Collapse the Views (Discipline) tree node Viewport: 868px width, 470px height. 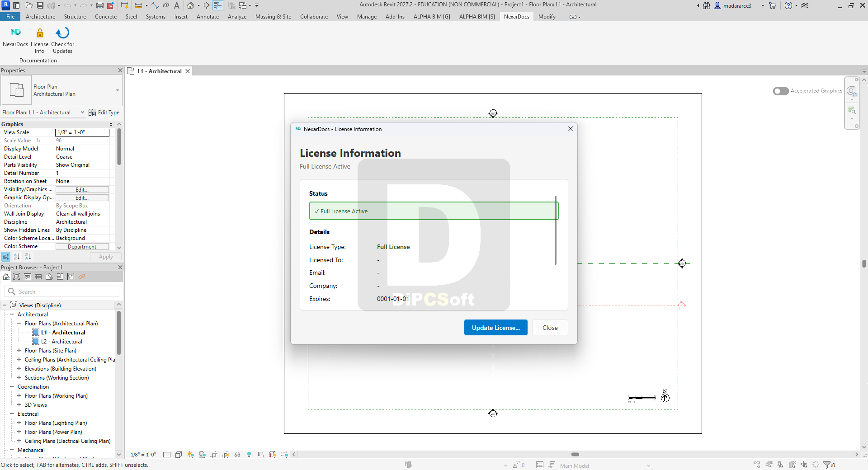click(5, 305)
